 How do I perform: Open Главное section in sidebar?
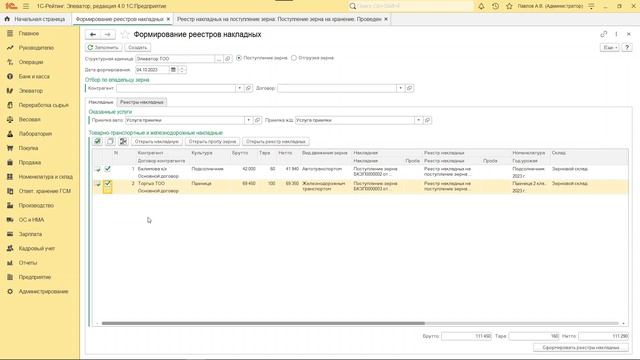point(29,33)
